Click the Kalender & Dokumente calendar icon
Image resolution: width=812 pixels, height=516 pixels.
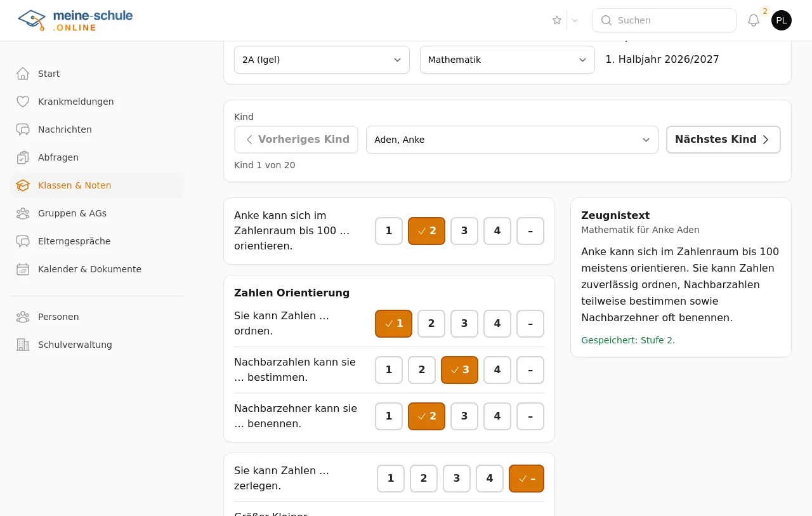click(23, 269)
